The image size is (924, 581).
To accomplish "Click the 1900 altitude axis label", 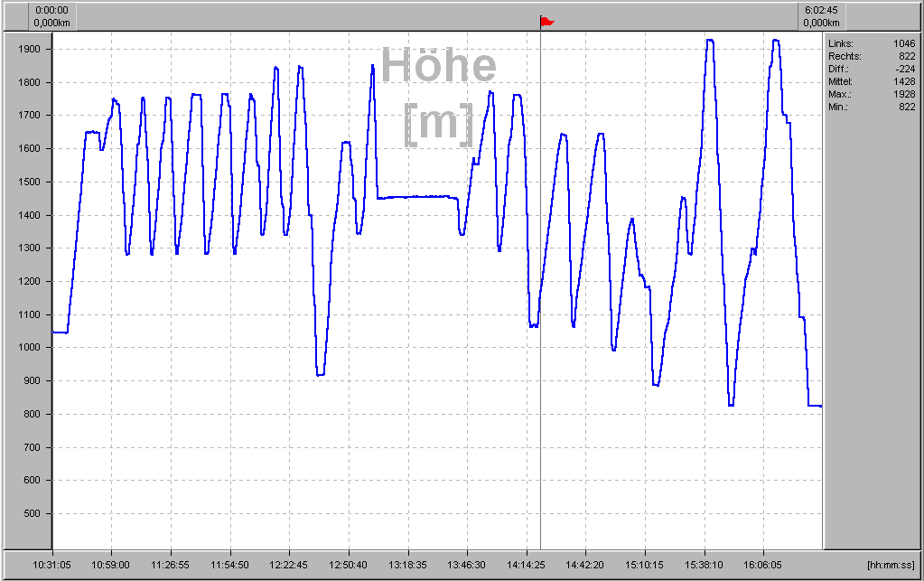I will [31, 49].
